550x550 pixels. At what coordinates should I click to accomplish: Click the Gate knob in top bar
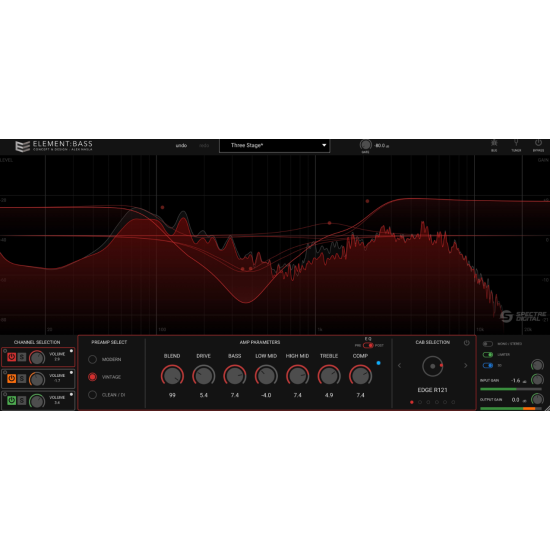click(365, 145)
